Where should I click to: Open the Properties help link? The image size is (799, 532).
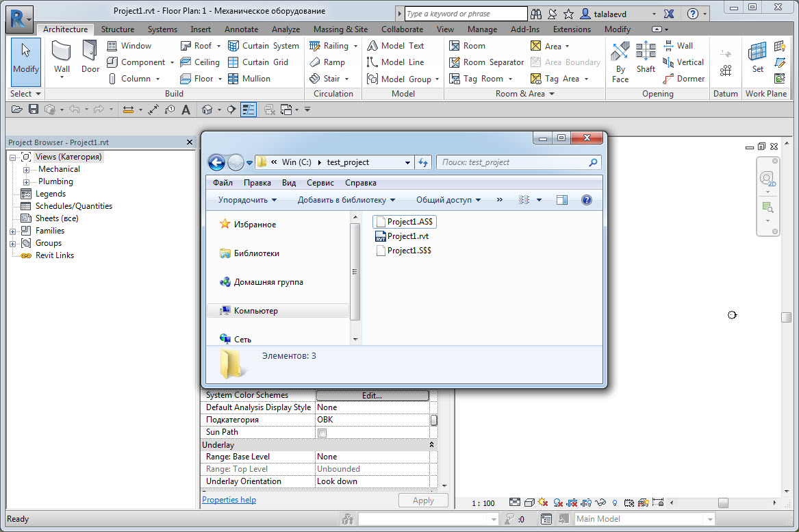(x=229, y=499)
